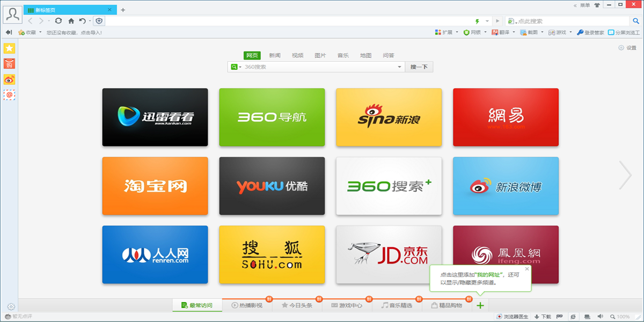Viewport: 644px width, 322px height.
Task: Switch search engine via the green icon dropdown
Action: click(236, 67)
